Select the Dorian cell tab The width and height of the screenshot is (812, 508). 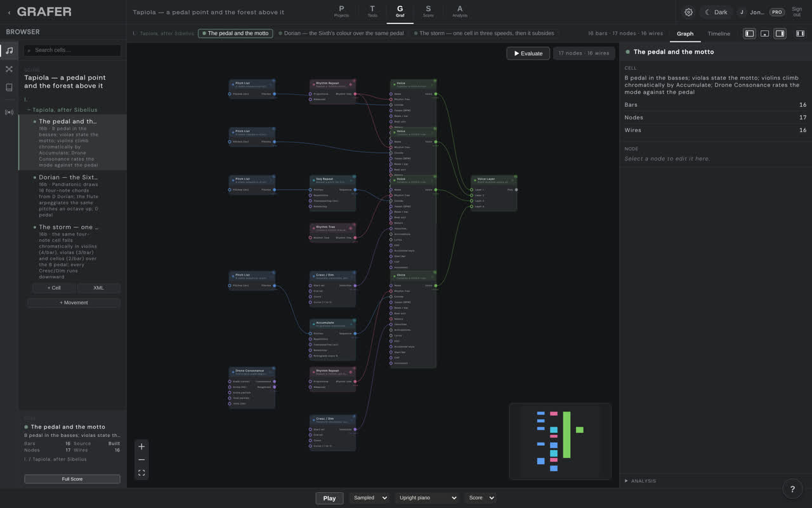pos(341,33)
